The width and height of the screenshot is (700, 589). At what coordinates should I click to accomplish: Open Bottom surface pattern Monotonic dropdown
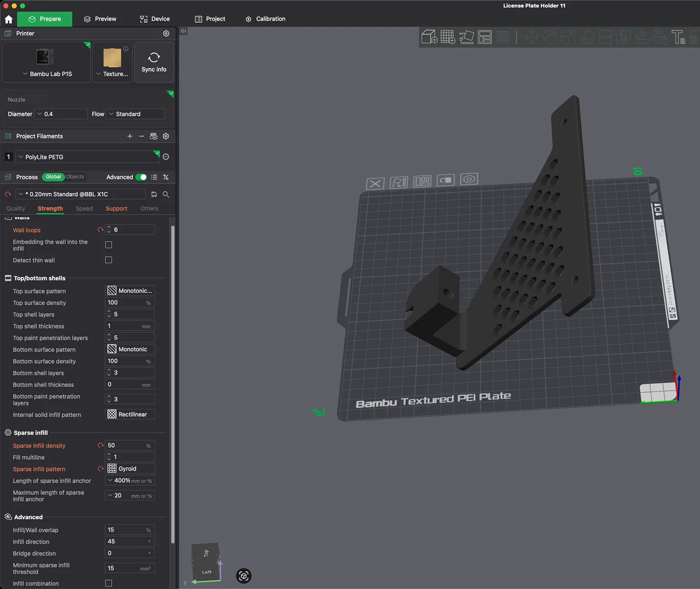click(x=130, y=349)
